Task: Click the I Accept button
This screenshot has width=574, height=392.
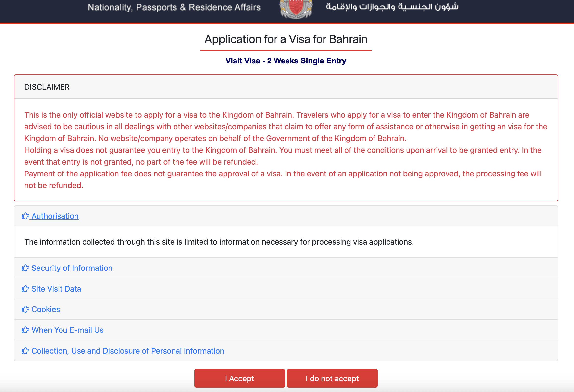Action: (x=239, y=378)
